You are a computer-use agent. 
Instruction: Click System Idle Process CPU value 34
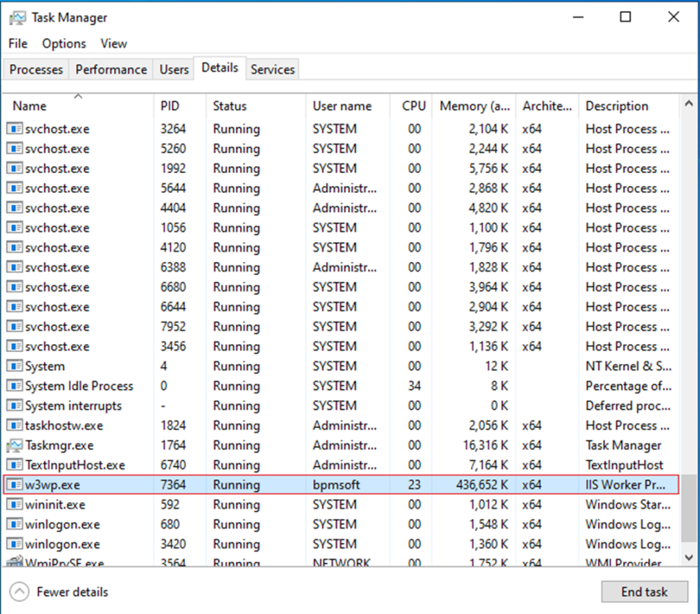tap(414, 386)
